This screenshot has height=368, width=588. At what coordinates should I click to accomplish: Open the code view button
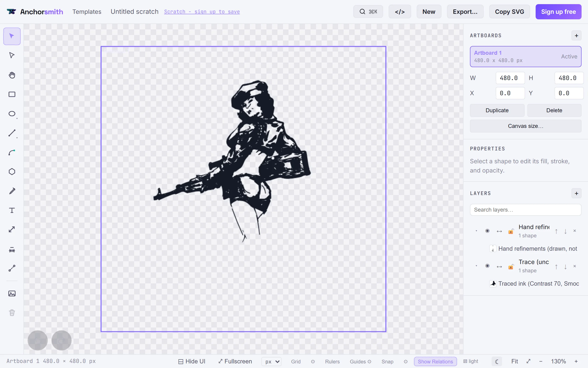click(400, 12)
